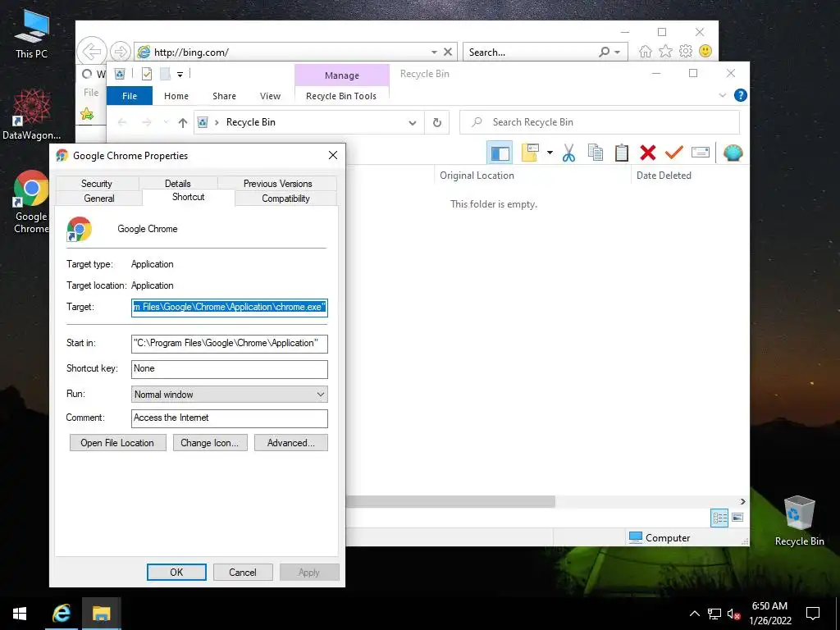Open Customize Quick Access Toolbar dropdown
The height and width of the screenshot is (630, 840).
click(x=180, y=75)
